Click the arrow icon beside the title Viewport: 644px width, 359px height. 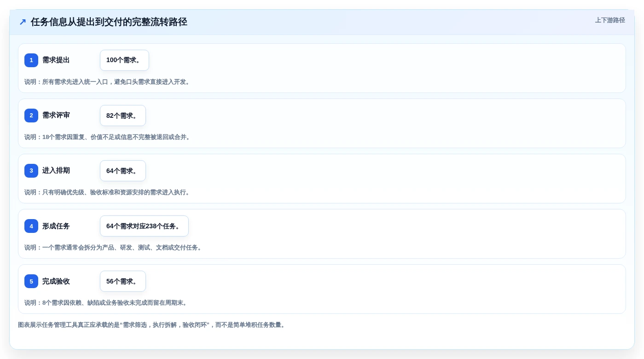pyautogui.click(x=23, y=22)
